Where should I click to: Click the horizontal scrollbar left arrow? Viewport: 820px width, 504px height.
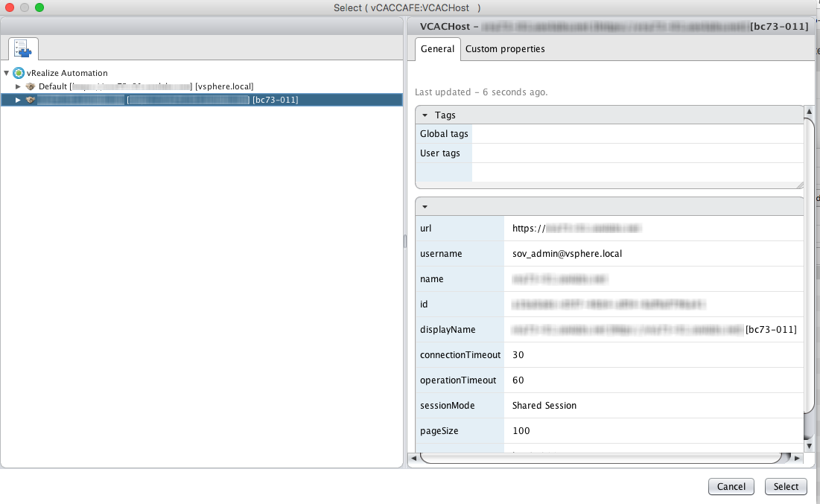pos(413,458)
